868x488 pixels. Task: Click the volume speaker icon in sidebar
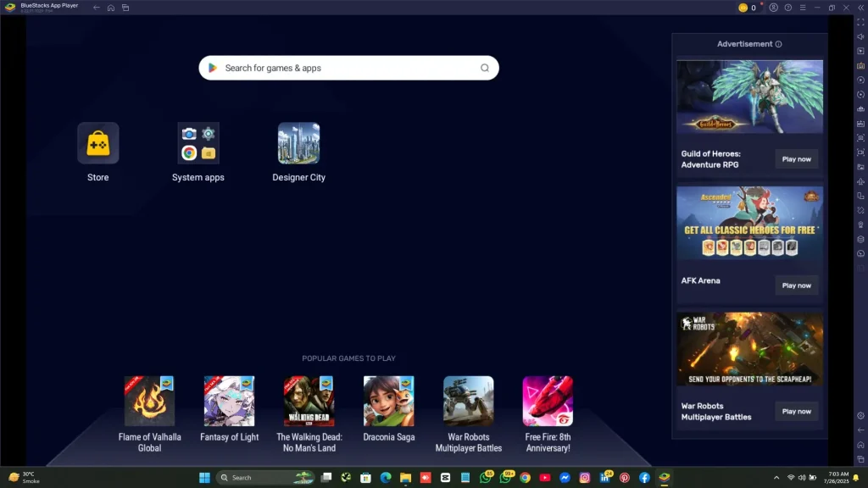pos(861,36)
